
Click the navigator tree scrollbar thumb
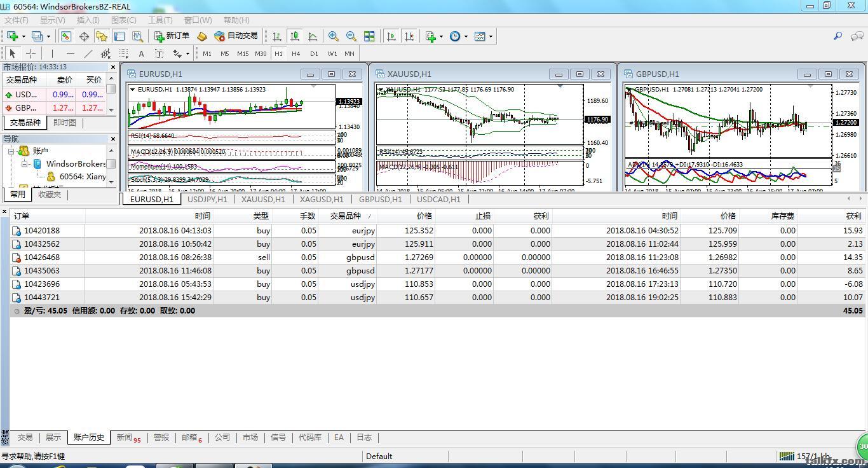tap(112, 164)
